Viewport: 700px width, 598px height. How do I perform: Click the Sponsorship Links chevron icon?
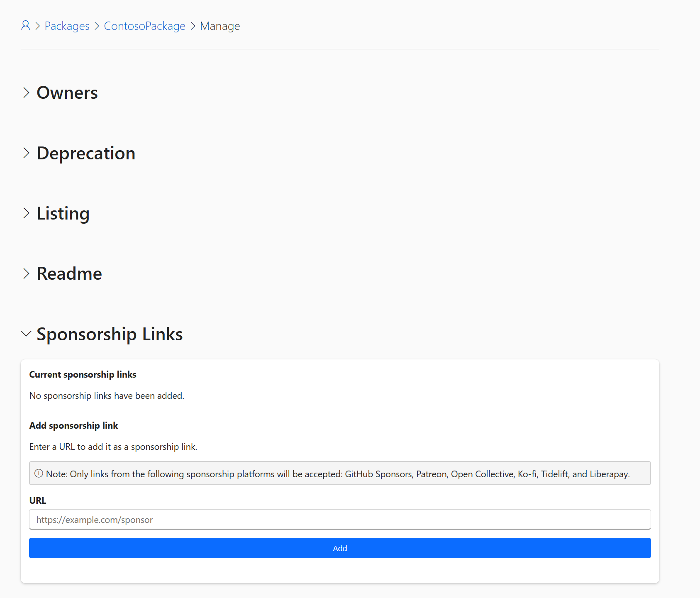pos(27,334)
